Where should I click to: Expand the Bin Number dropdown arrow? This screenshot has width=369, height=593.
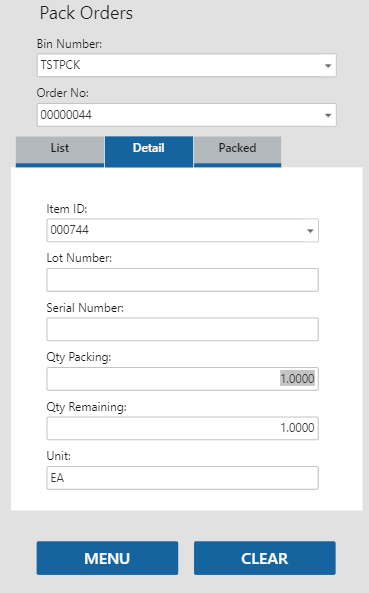point(328,66)
